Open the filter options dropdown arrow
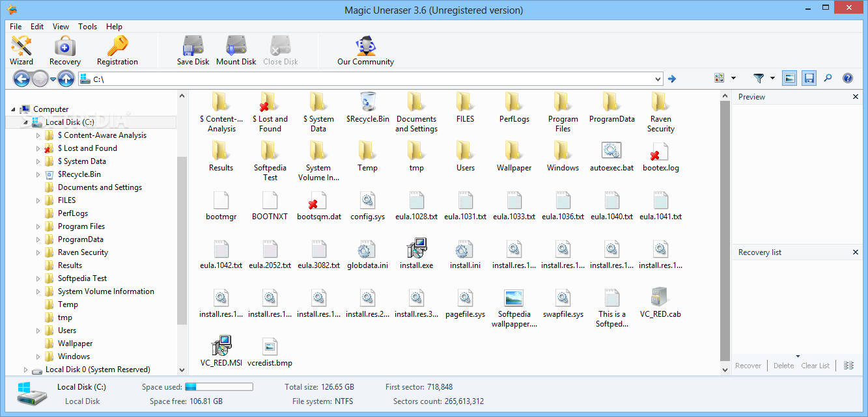Screen dimensions: 868x417 pyautogui.click(x=772, y=78)
